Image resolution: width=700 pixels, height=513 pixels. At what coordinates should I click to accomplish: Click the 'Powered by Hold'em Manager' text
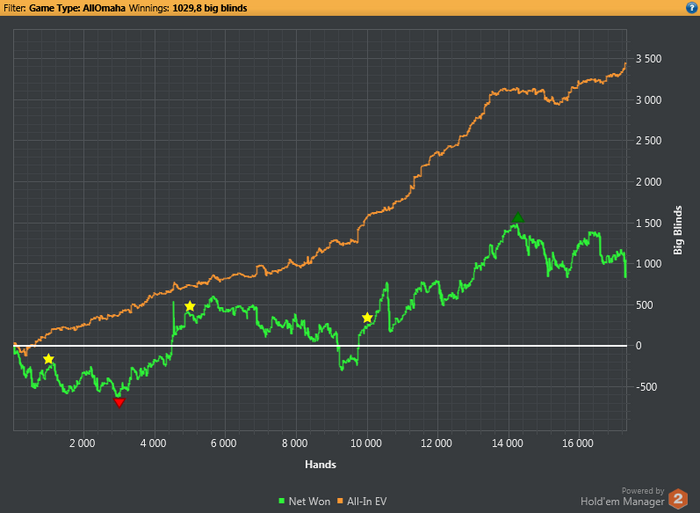pos(623,497)
